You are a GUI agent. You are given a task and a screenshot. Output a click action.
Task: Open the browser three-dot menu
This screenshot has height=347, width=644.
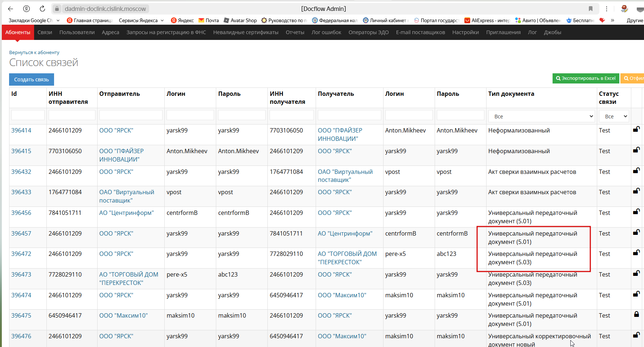[607, 9]
